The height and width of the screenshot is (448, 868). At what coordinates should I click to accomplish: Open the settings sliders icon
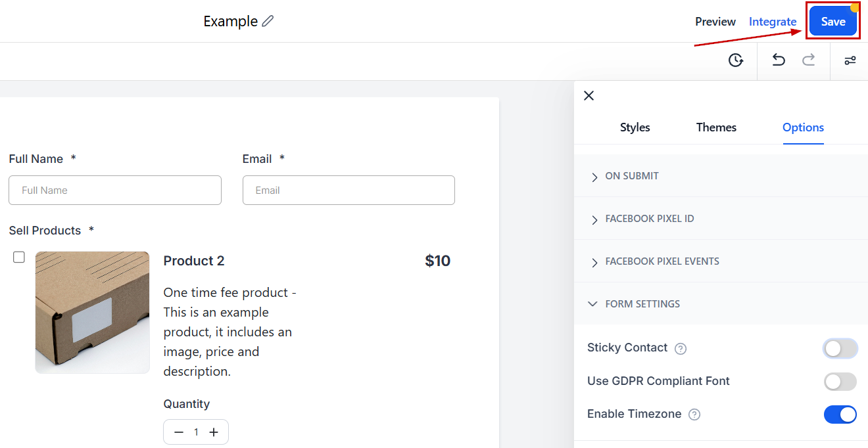[850, 60]
